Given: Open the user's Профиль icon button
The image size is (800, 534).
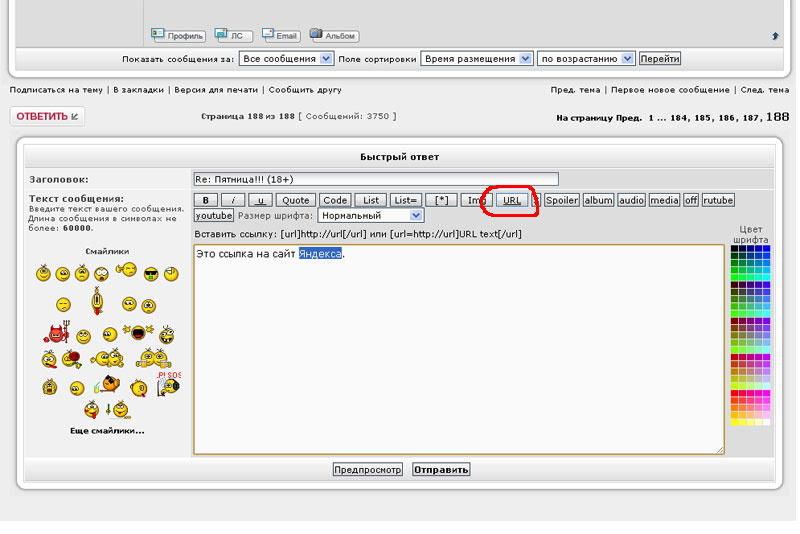Looking at the screenshot, I should [x=178, y=35].
